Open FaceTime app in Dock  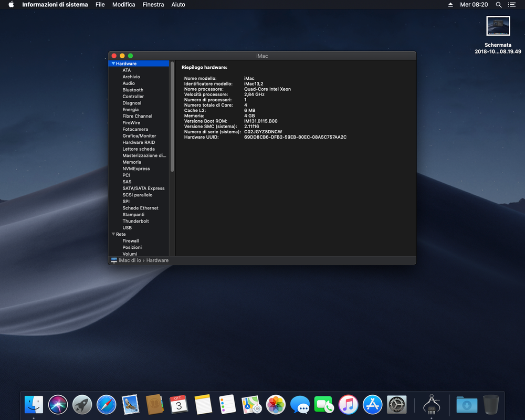click(324, 405)
